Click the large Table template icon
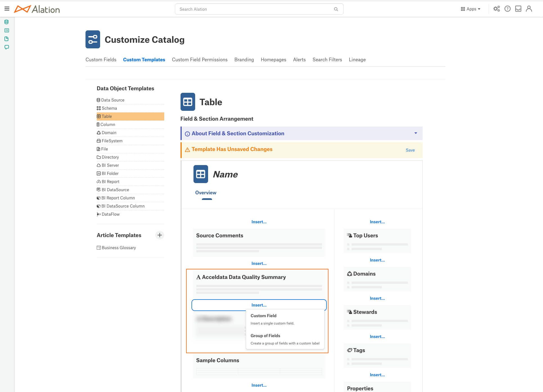Viewport: 543px width, 392px height. click(x=188, y=102)
